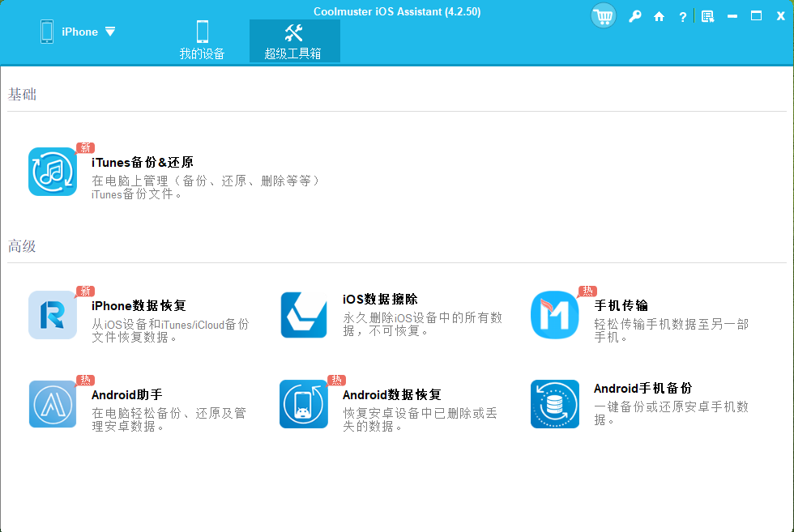Image resolution: width=794 pixels, height=532 pixels.
Task: Open the iPhone device dropdown arrow
Action: pyautogui.click(x=110, y=32)
